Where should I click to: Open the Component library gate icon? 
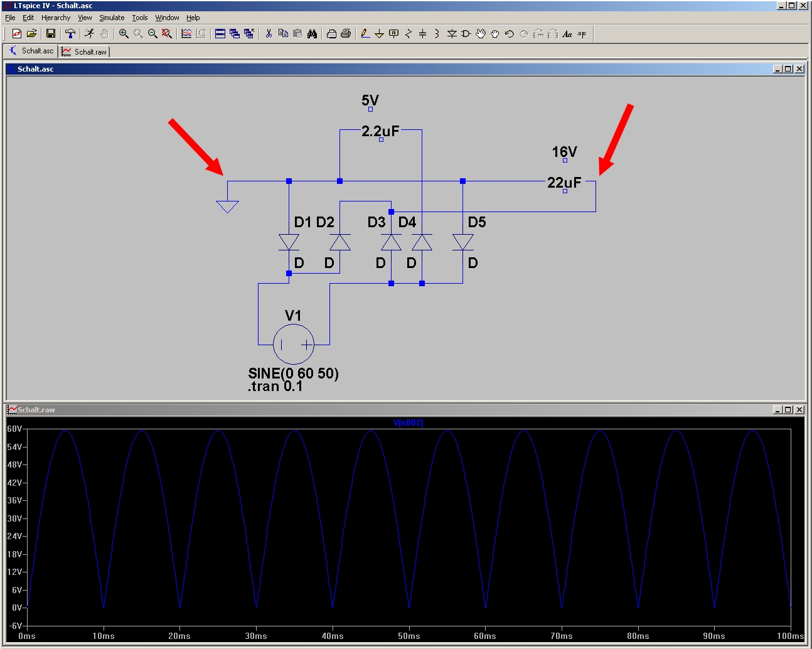click(x=466, y=34)
